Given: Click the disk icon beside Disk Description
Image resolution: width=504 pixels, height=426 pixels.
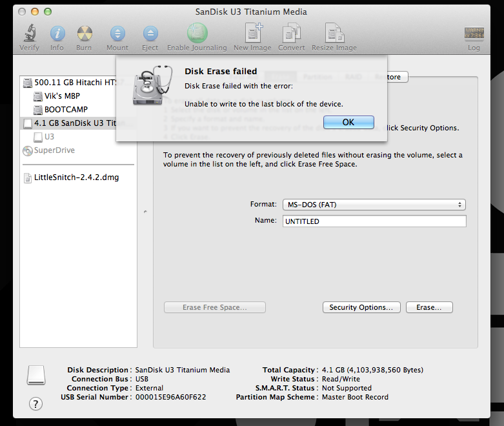Looking at the screenshot, I should tap(36, 375).
